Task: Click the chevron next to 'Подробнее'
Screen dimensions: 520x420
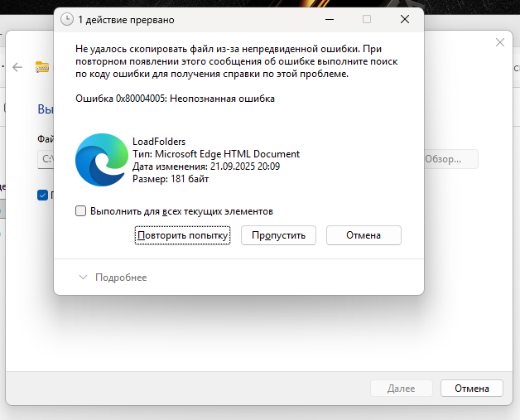Action: coord(83,278)
